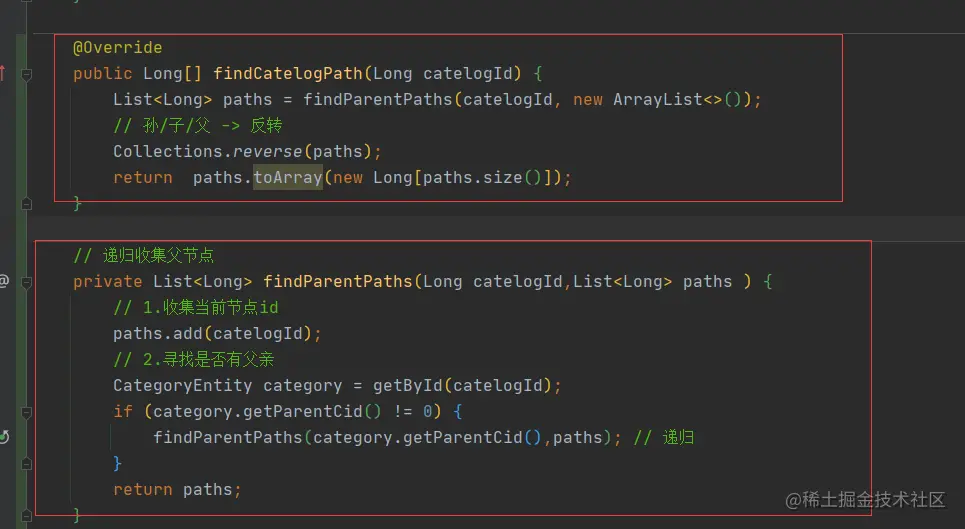Click the Long[paths.size()] array expression

(464, 177)
